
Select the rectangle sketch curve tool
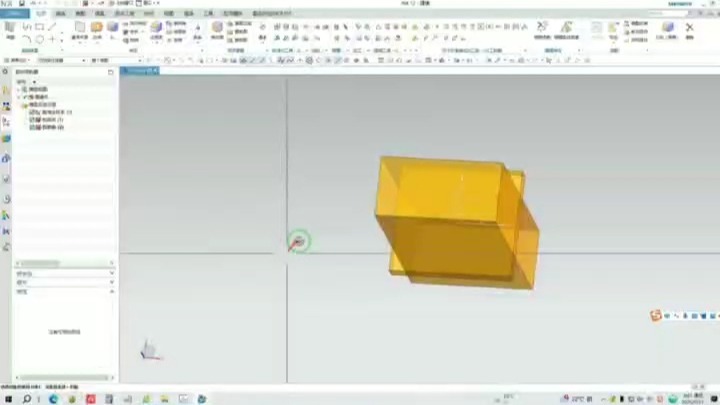[x=39, y=27]
